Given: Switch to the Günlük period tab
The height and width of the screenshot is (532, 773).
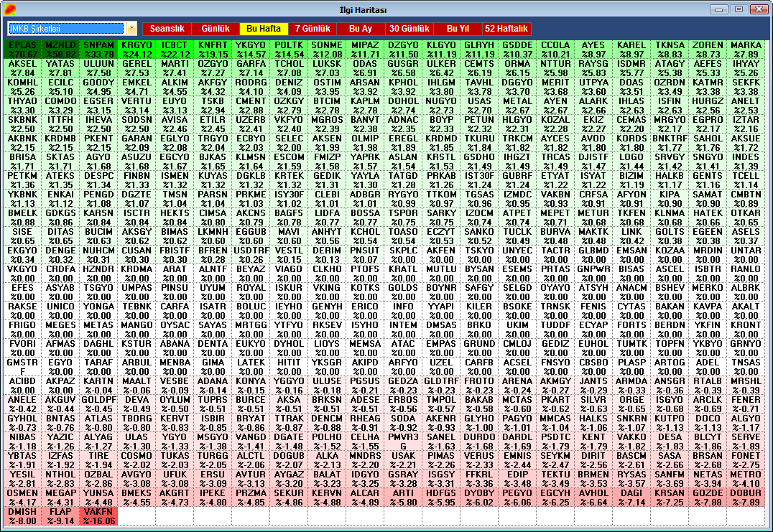Looking at the screenshot, I should pyautogui.click(x=216, y=29).
